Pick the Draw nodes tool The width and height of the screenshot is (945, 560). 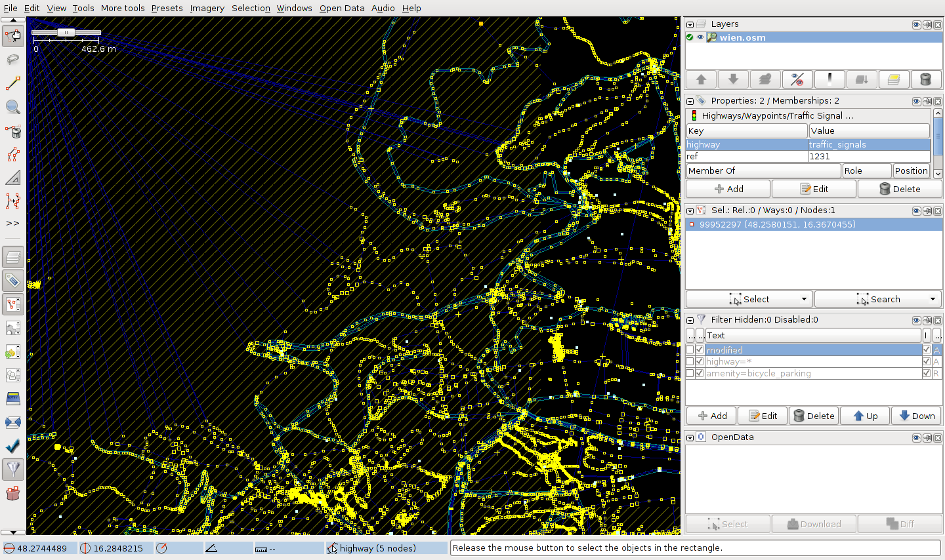[x=12, y=83]
